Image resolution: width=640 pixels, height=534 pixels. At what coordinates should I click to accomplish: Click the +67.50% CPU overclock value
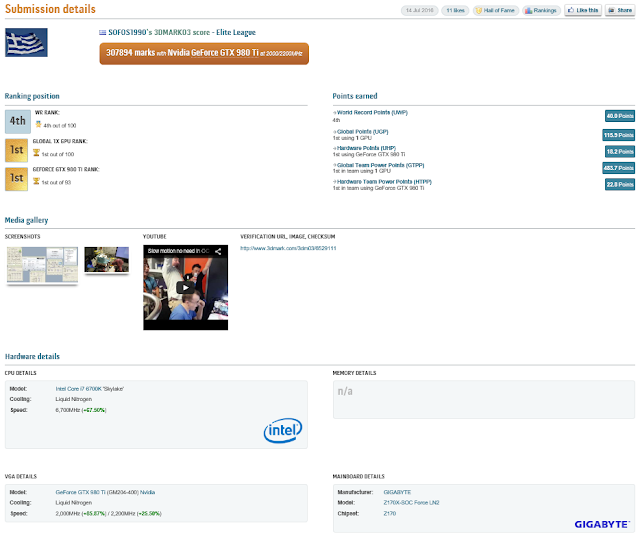click(x=94, y=410)
